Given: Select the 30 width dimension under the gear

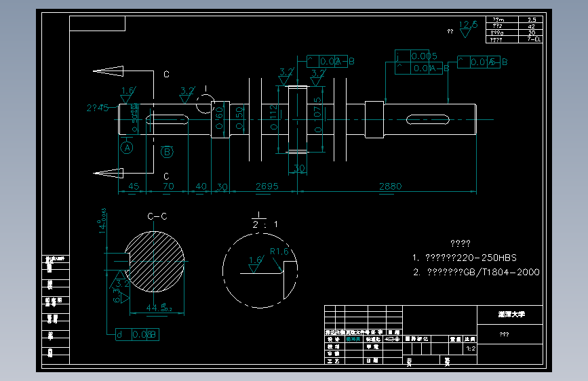Looking at the screenshot, I should pos(299,168).
